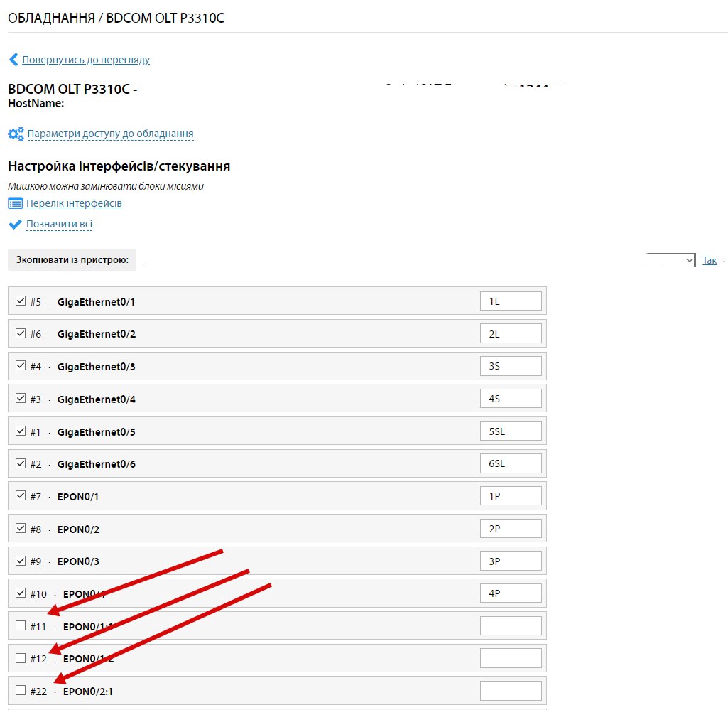This screenshot has width=728, height=710.
Task: Open 'Параметри доступу до обладнання' link
Action: [x=111, y=134]
